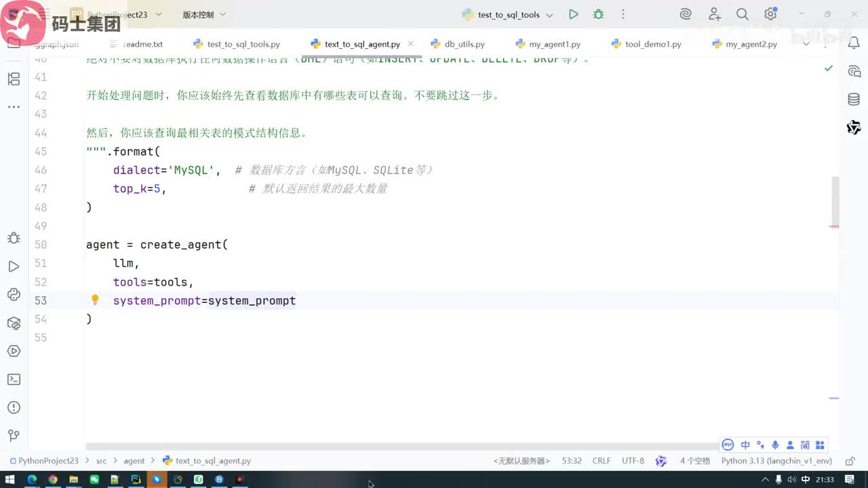Switch to db_utils.py tab

(x=458, y=44)
